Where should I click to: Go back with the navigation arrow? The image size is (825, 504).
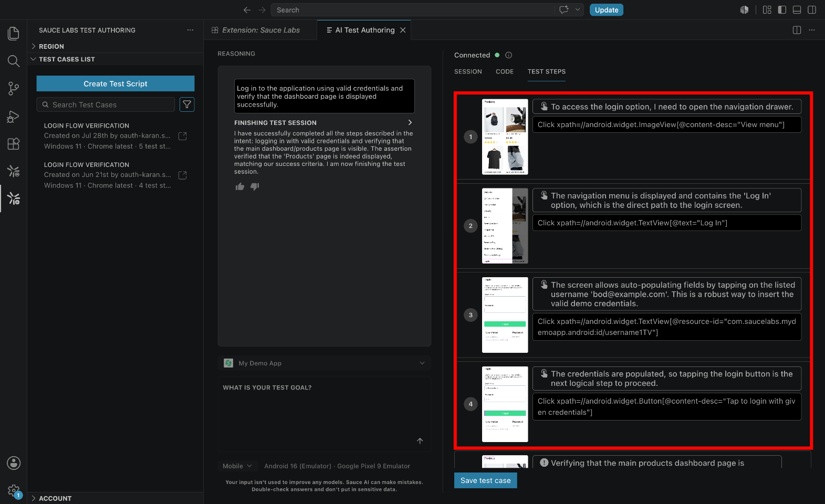(247, 10)
